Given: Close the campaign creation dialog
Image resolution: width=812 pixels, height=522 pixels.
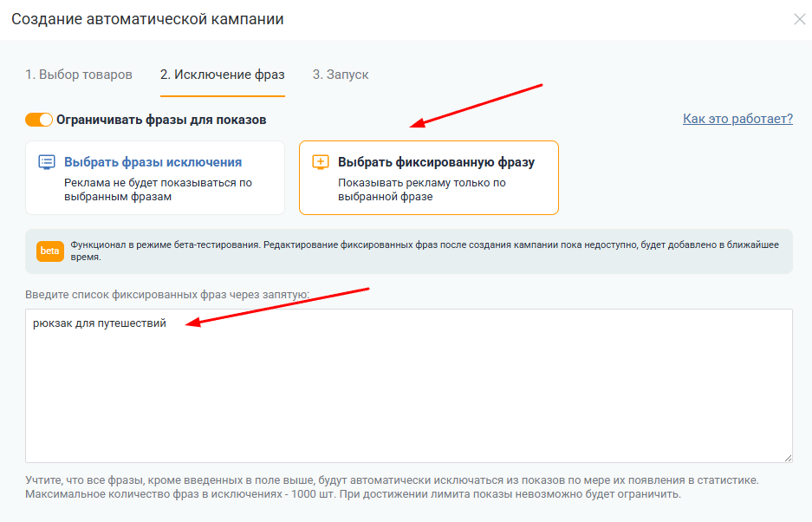Looking at the screenshot, I should (x=800, y=20).
